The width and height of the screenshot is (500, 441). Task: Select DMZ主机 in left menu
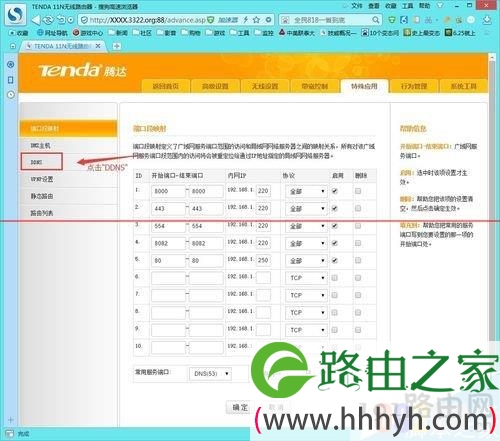click(68, 145)
